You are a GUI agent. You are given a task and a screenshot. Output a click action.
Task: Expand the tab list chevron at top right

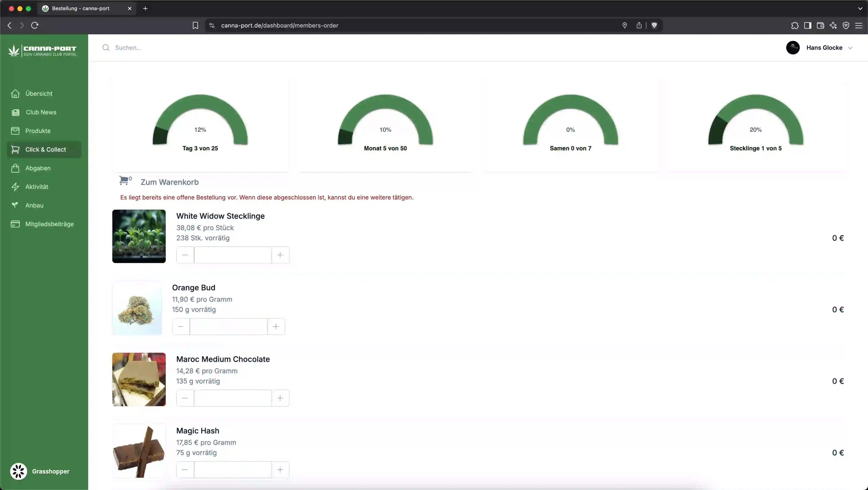click(x=860, y=8)
